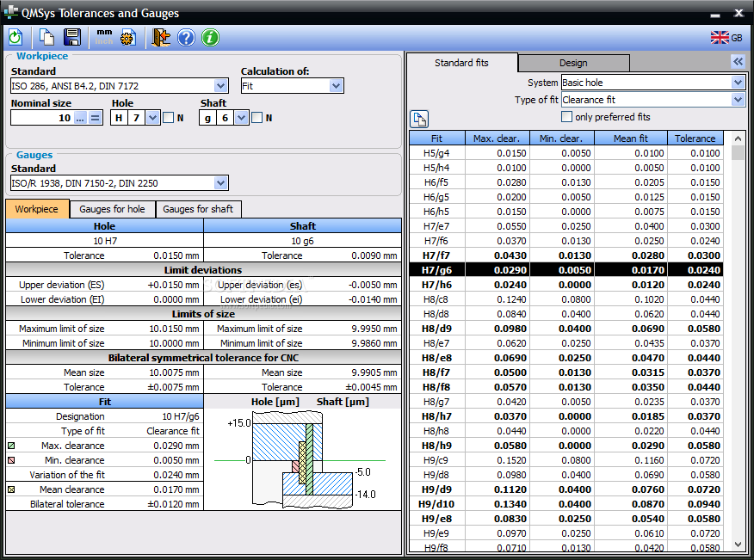Click the fits list scrollbar thumb

click(738, 153)
